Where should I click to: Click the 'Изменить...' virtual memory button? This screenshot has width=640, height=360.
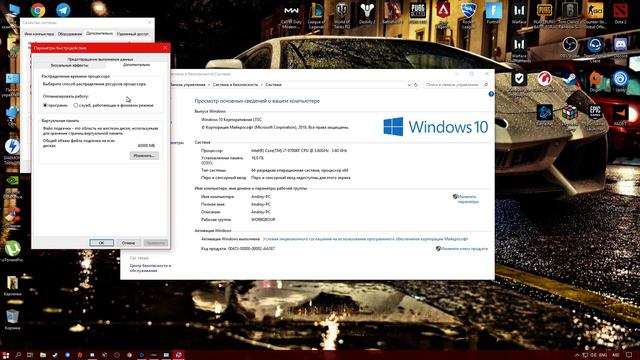point(144,156)
